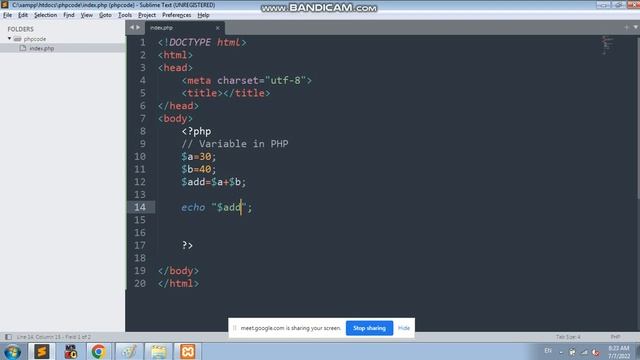The height and width of the screenshot is (360, 640).
Task: Collapse the phpcode folder arrow
Action: coord(9,39)
